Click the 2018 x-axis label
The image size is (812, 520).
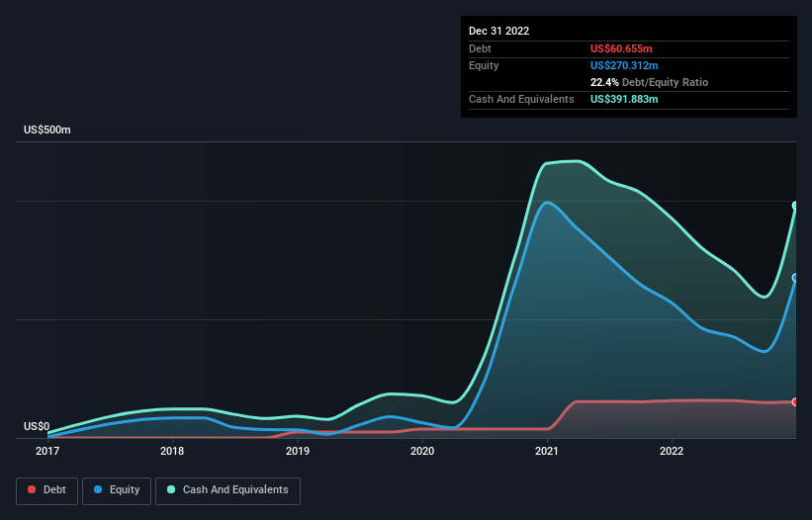point(172,451)
